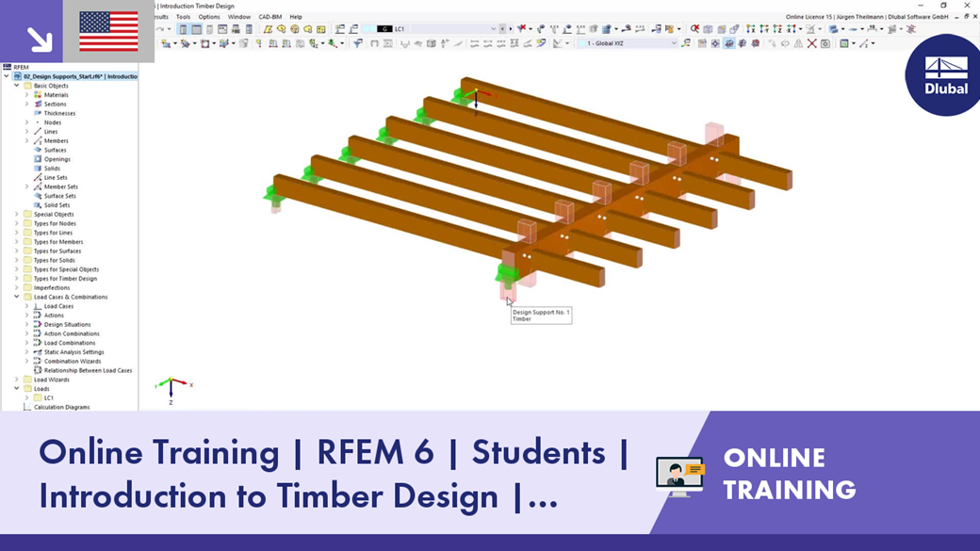Open the Options menu
Screen dimensions: 980x551
click(x=209, y=17)
